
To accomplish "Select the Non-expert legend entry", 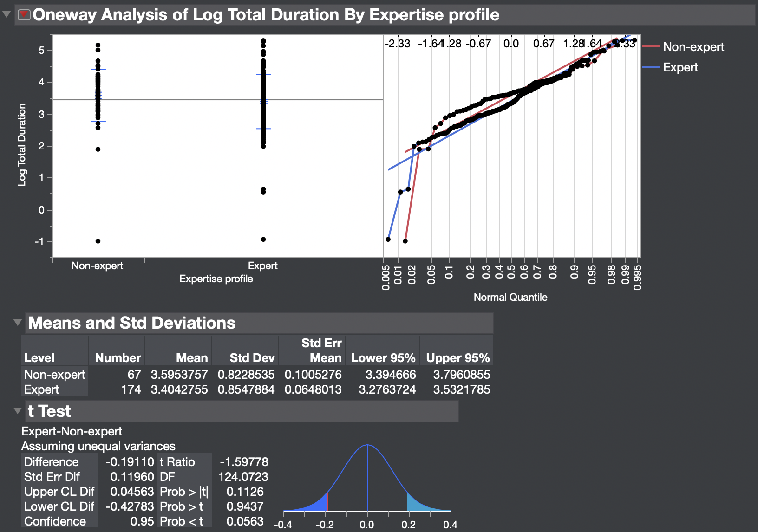I will 694,47.
